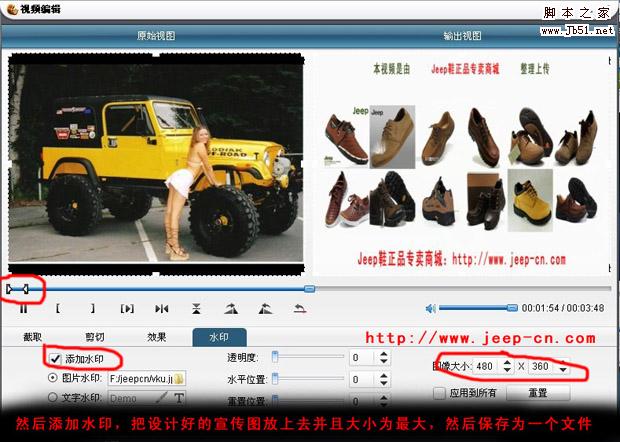Viewport: 620px width, 442px height.
Task: Pause the video playback
Action: coord(23,308)
